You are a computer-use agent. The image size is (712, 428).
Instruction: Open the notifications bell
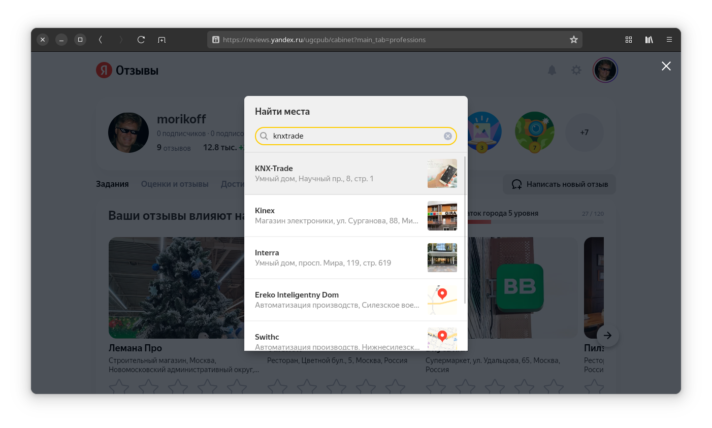point(552,70)
